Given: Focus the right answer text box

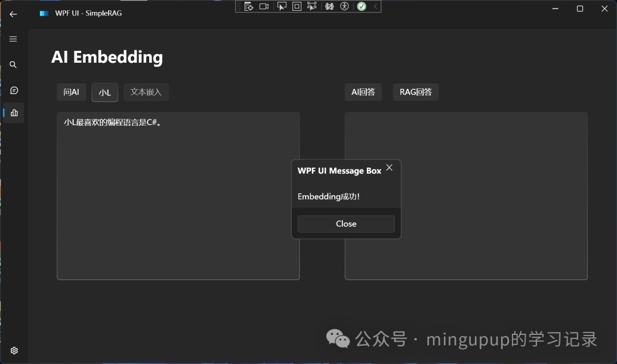Looking at the screenshot, I should [x=466, y=196].
